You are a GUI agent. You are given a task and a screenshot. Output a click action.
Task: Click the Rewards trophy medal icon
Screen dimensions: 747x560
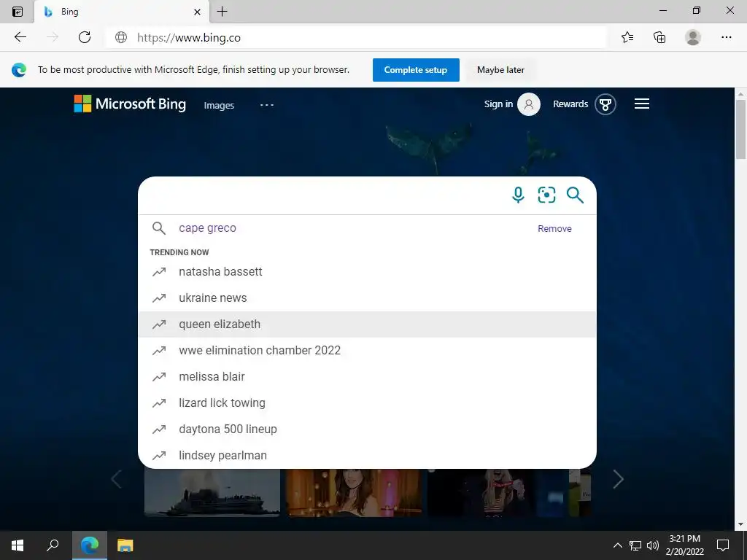(x=605, y=104)
